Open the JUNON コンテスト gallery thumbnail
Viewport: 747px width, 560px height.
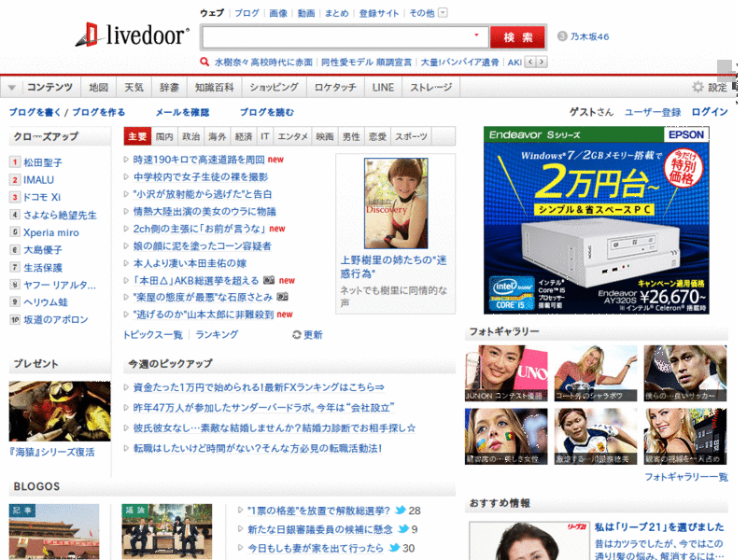pos(506,373)
